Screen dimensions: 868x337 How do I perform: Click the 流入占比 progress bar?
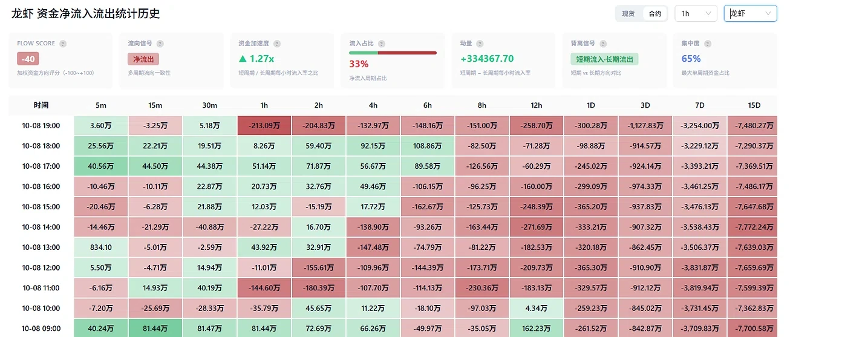(393, 53)
